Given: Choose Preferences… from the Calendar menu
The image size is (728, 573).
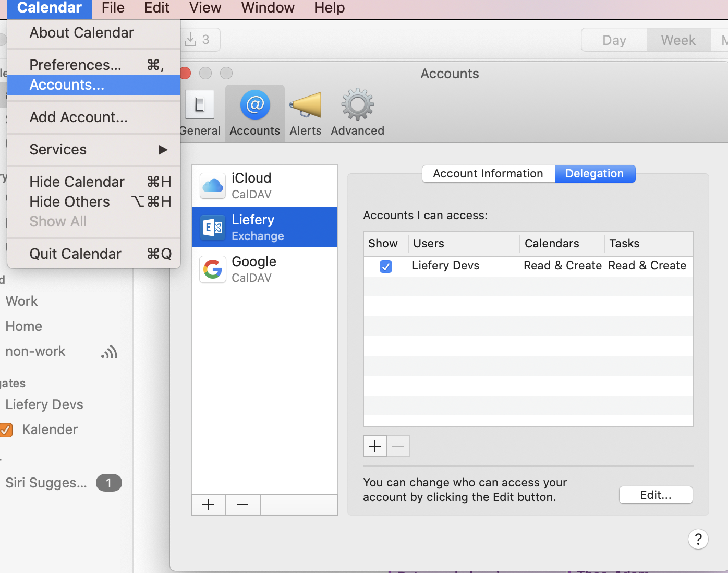Looking at the screenshot, I should click(x=94, y=65).
